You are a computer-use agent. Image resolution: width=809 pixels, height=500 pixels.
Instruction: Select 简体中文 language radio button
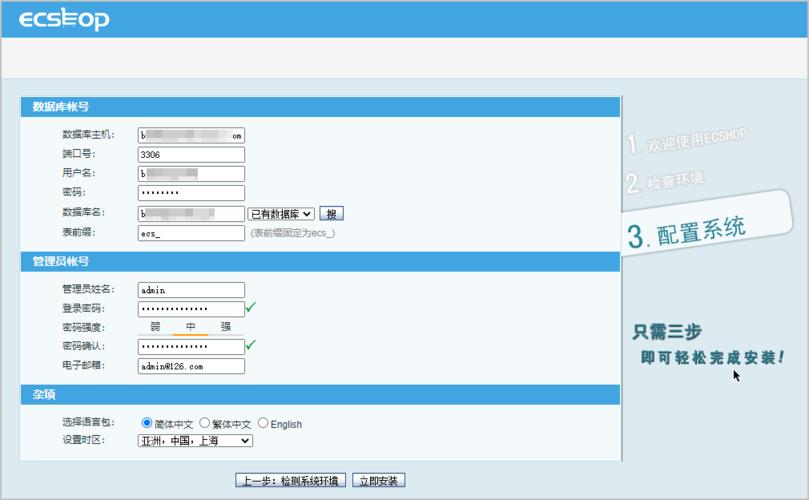click(147, 423)
